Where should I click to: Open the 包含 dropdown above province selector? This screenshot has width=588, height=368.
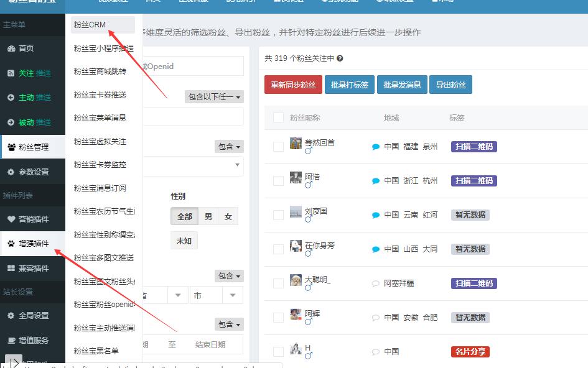coord(229,276)
